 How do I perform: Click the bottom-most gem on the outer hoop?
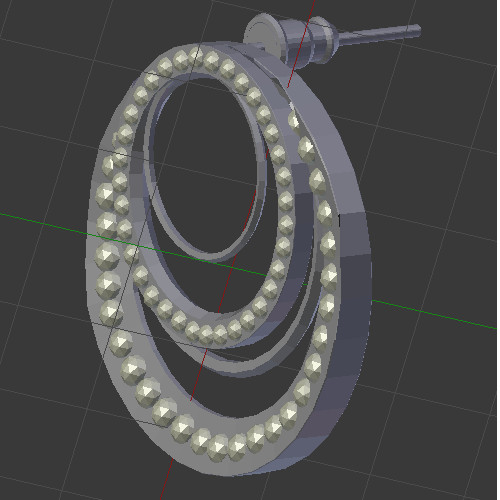217,447
